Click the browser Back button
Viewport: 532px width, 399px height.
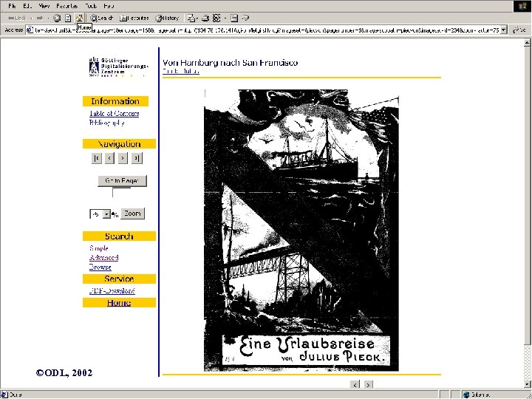tap(17, 18)
